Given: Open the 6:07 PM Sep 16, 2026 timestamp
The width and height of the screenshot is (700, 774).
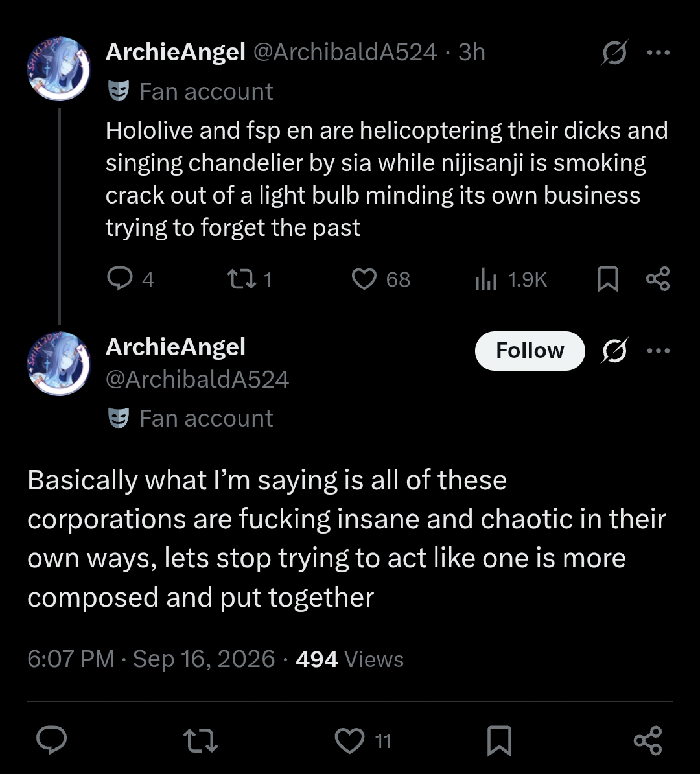Looking at the screenshot, I should click(151, 659).
